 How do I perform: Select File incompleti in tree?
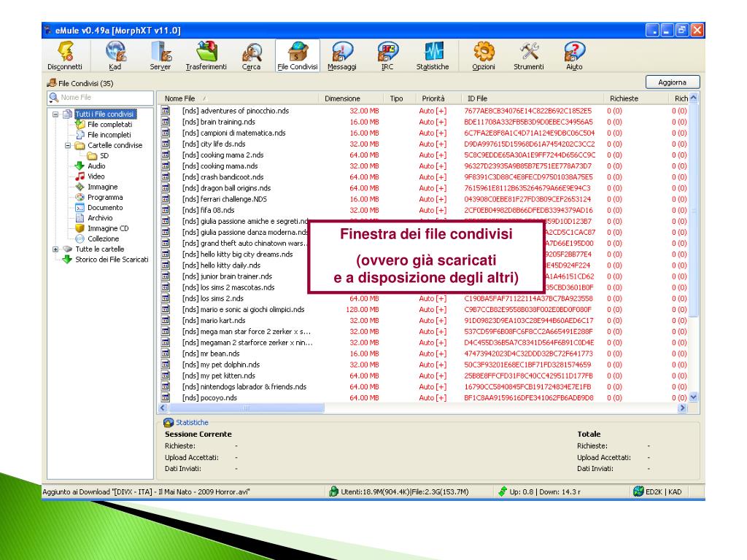pyautogui.click(x=109, y=135)
